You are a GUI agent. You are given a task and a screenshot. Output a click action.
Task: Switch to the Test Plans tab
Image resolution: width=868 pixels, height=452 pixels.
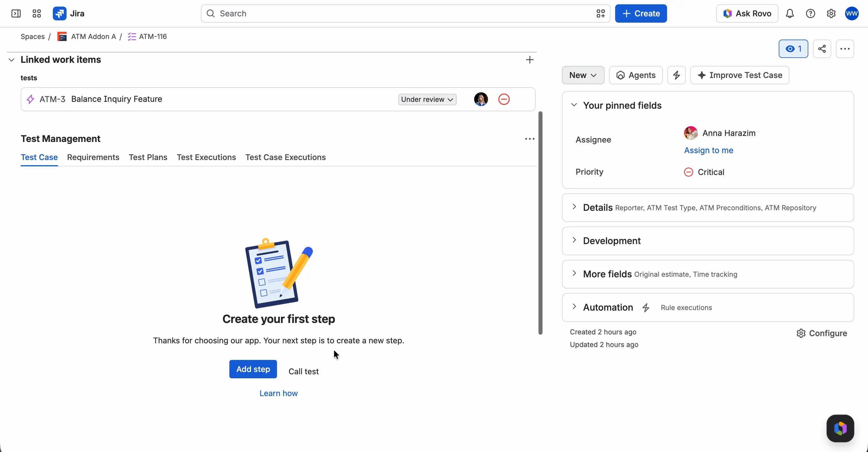(148, 157)
